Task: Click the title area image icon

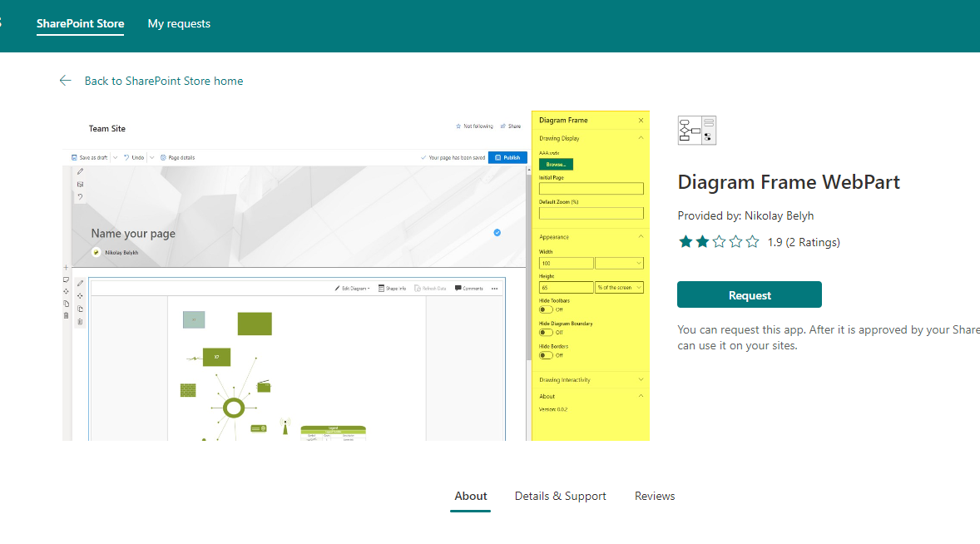Action: click(x=80, y=185)
